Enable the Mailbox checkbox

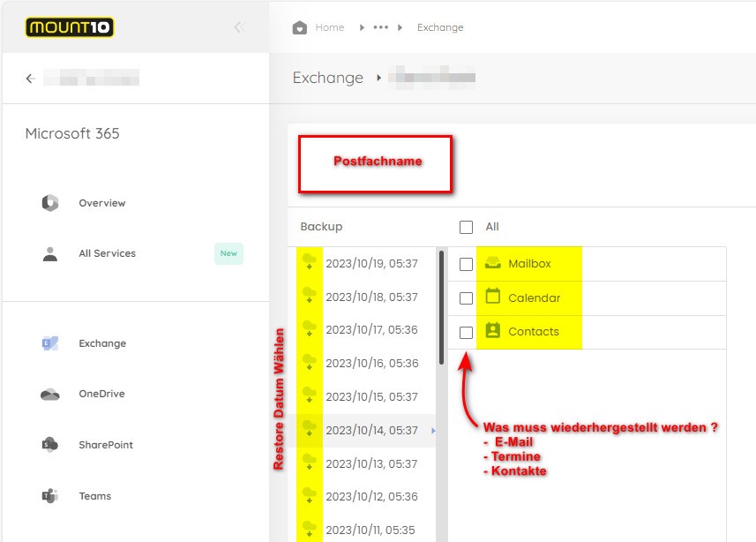coord(465,263)
